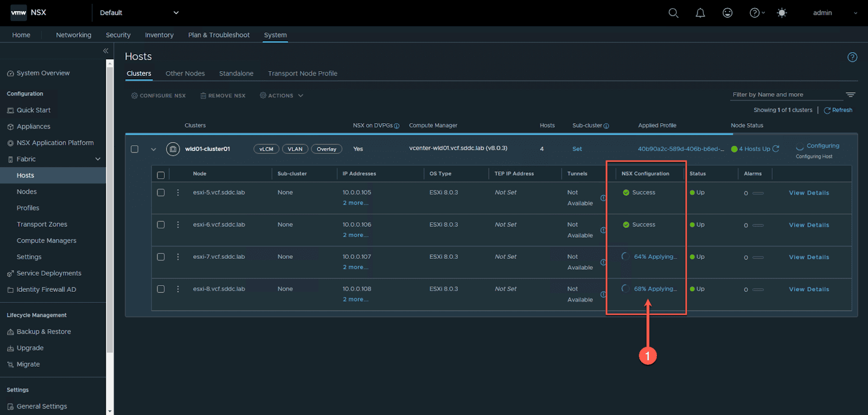Image resolution: width=868 pixels, height=415 pixels.
Task: Check the box for esxi-7.vcf.sddc.lab
Action: pyautogui.click(x=161, y=257)
